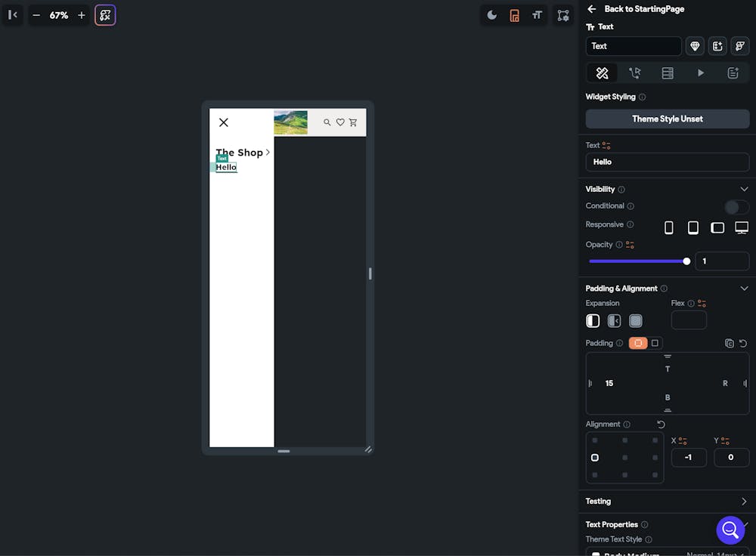The height and width of the screenshot is (556, 756).
Task: Reset alignment icon
Action: [x=661, y=425]
